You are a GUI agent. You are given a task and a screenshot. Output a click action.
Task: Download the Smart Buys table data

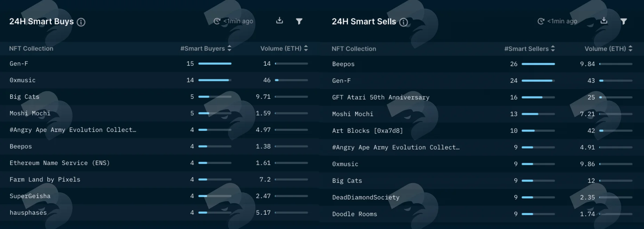(280, 21)
